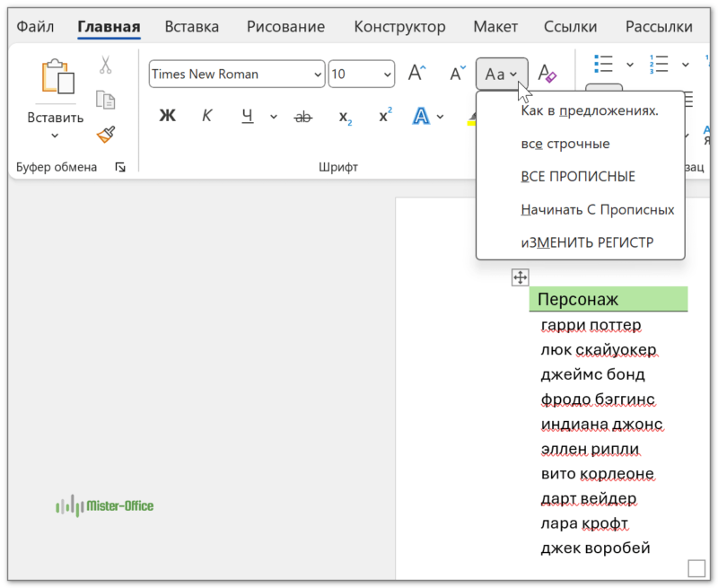Click the Decrease font size icon

coord(457,74)
